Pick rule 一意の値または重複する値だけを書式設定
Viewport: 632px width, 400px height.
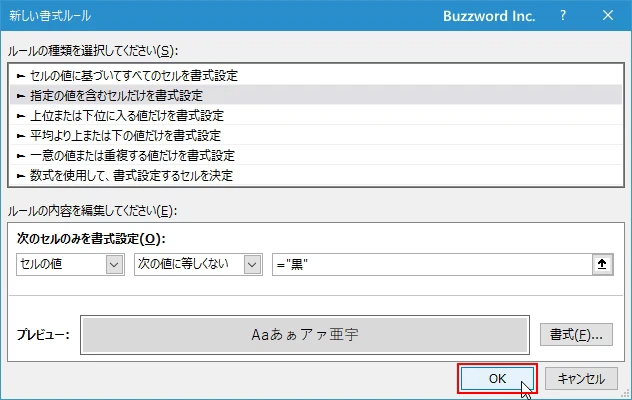pyautogui.click(x=316, y=155)
